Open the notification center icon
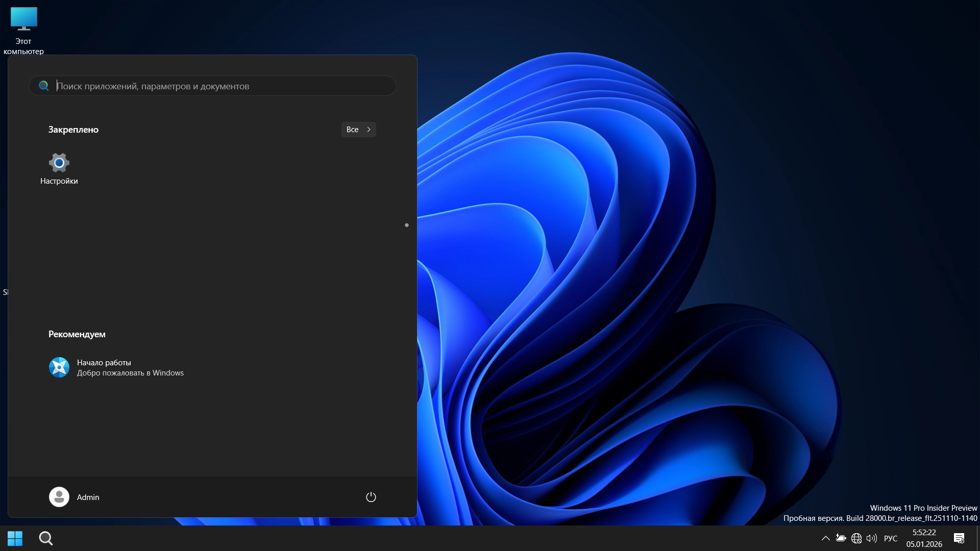The width and height of the screenshot is (980, 551). 959,538
